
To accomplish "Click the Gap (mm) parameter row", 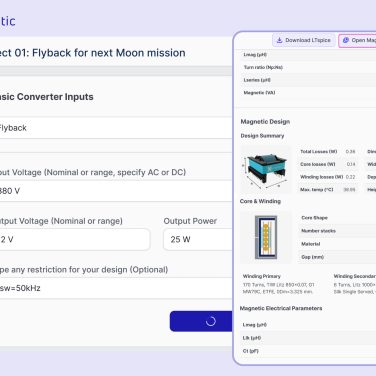I will click(x=337, y=257).
